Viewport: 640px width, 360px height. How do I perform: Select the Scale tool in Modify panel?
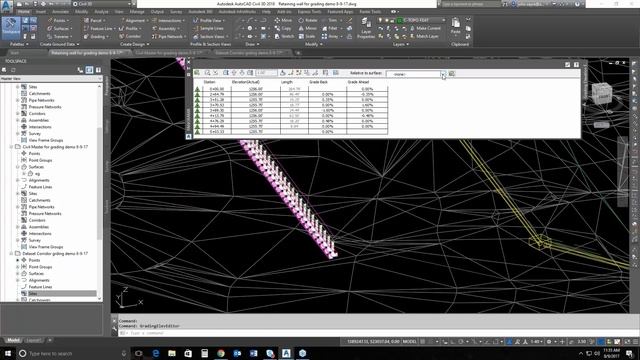(307, 37)
